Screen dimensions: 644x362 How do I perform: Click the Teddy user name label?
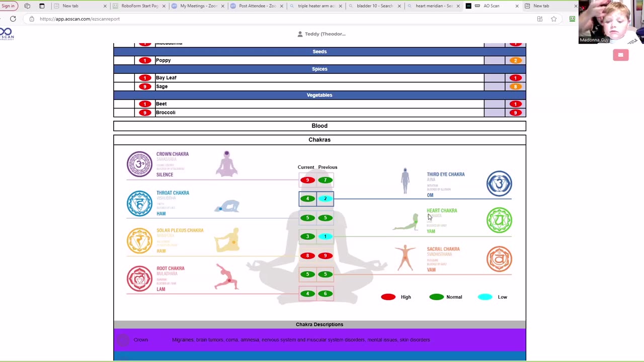[325, 34]
